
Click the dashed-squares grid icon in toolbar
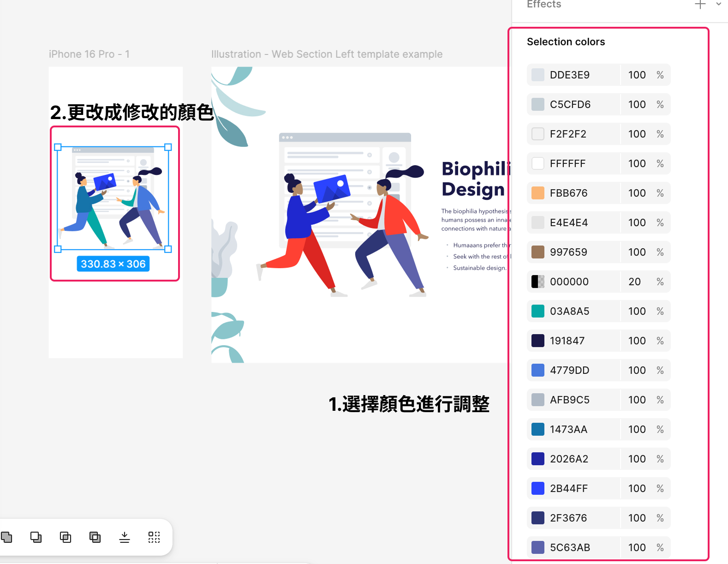point(154,537)
